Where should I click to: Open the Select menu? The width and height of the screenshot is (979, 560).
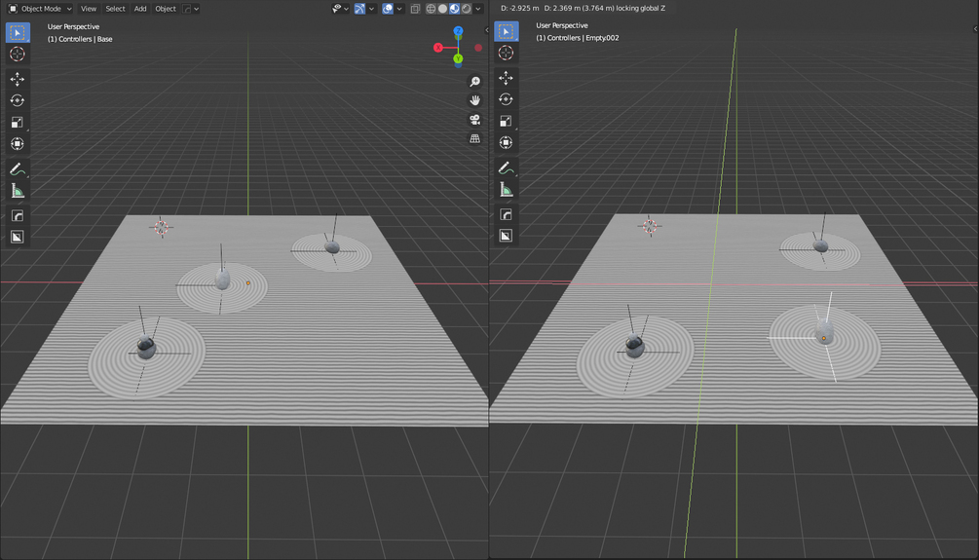pos(116,9)
